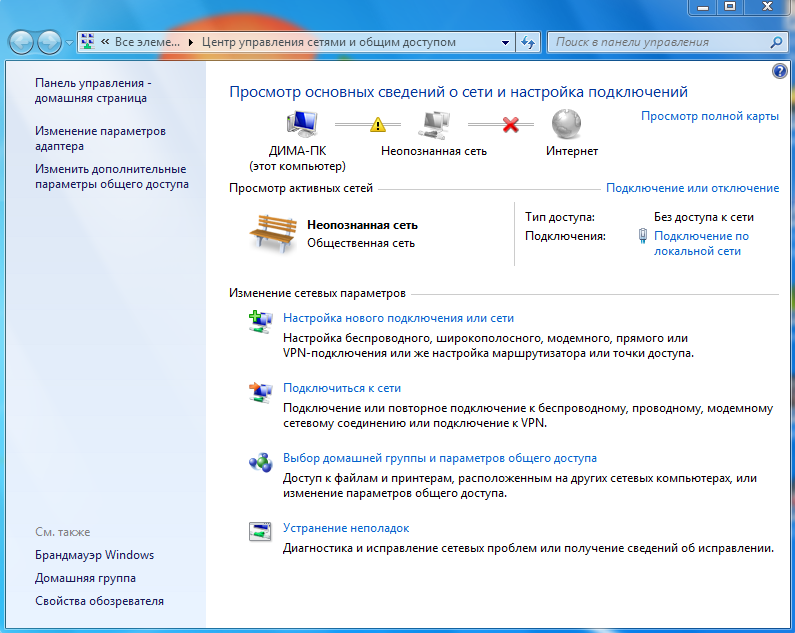This screenshot has height=633, width=795.
Task: Click the yellow warning triangle icon
Action: point(378,124)
